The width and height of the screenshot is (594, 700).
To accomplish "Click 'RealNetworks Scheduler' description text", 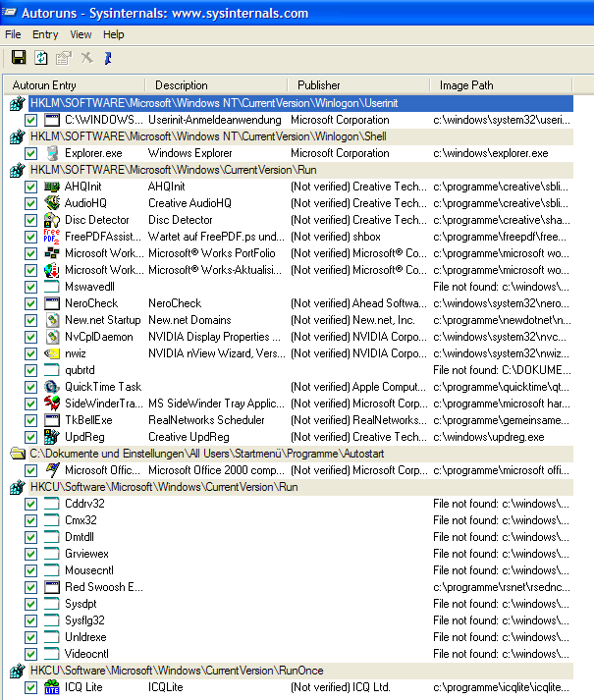I will (x=206, y=420).
